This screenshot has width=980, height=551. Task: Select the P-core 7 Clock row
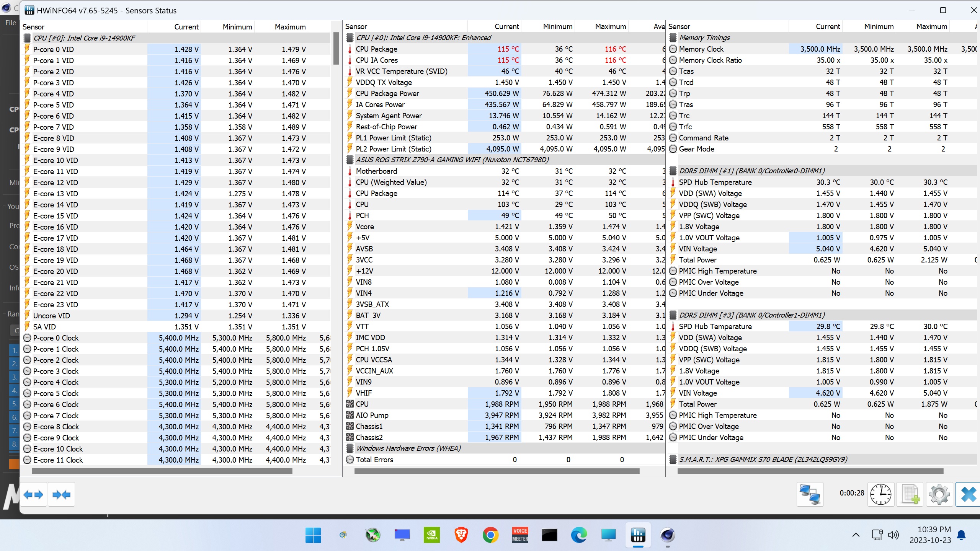[176, 416]
